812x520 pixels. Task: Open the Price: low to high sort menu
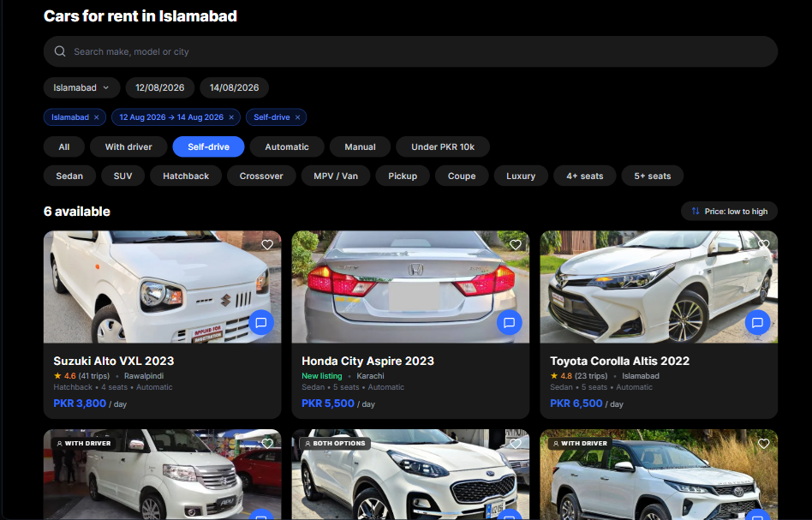point(729,212)
